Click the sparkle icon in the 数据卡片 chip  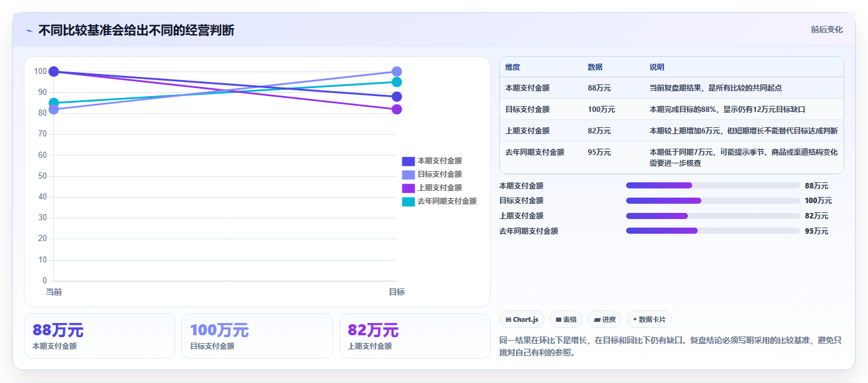(635, 319)
